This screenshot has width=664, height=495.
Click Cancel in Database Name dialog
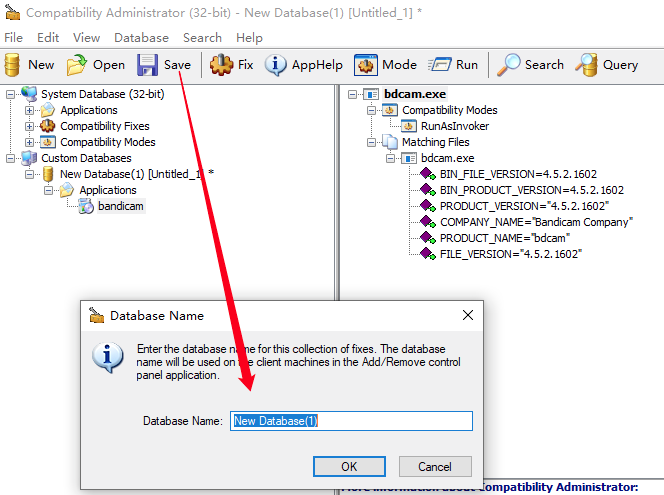coord(435,467)
